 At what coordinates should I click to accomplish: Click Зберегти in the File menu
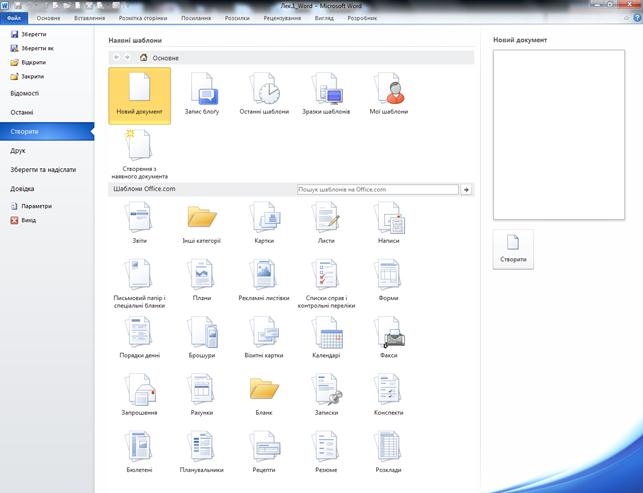pos(28,34)
